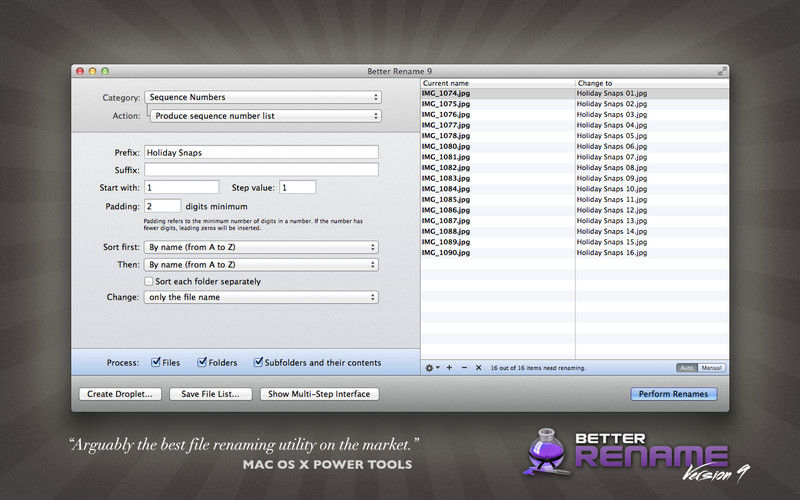Click the plus icon to add files

pyautogui.click(x=449, y=367)
